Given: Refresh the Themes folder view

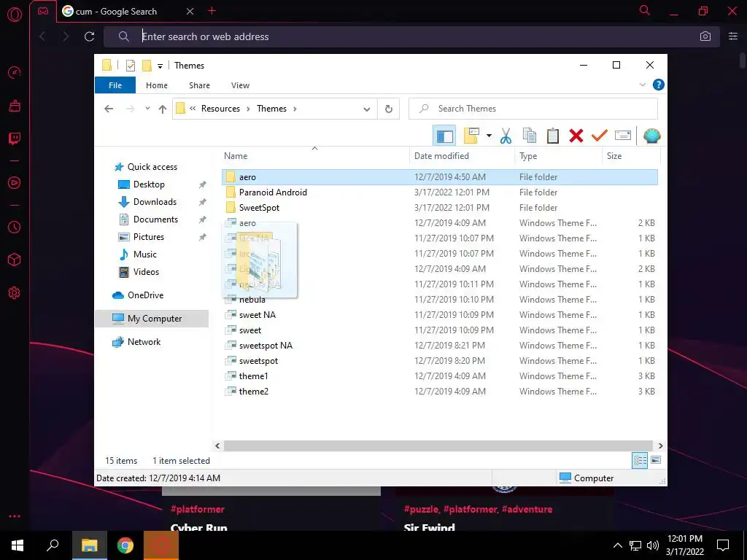Looking at the screenshot, I should pos(389,109).
